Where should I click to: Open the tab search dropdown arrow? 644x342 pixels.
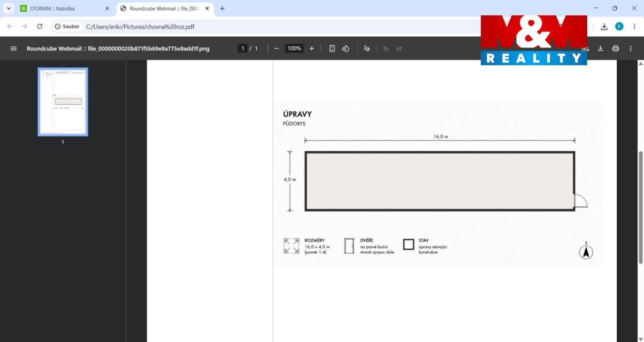click(8, 8)
